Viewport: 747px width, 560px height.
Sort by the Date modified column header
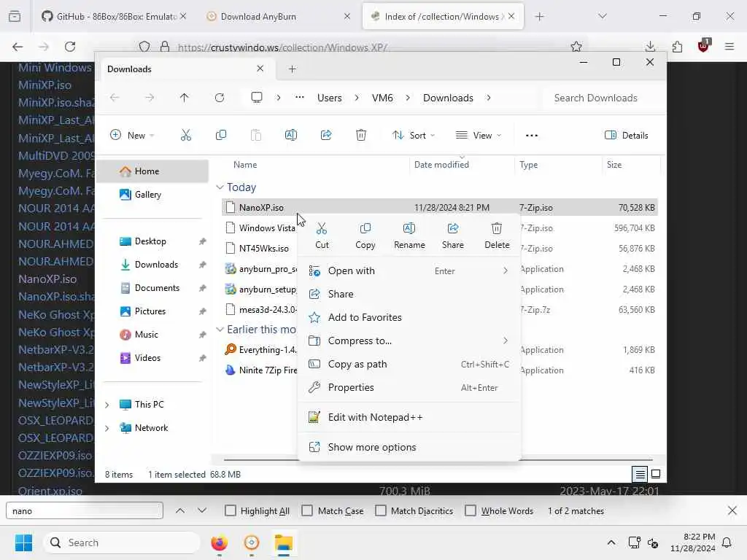[441, 165]
